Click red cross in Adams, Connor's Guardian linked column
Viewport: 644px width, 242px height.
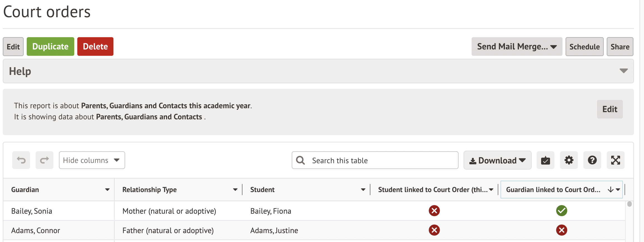[561, 230]
